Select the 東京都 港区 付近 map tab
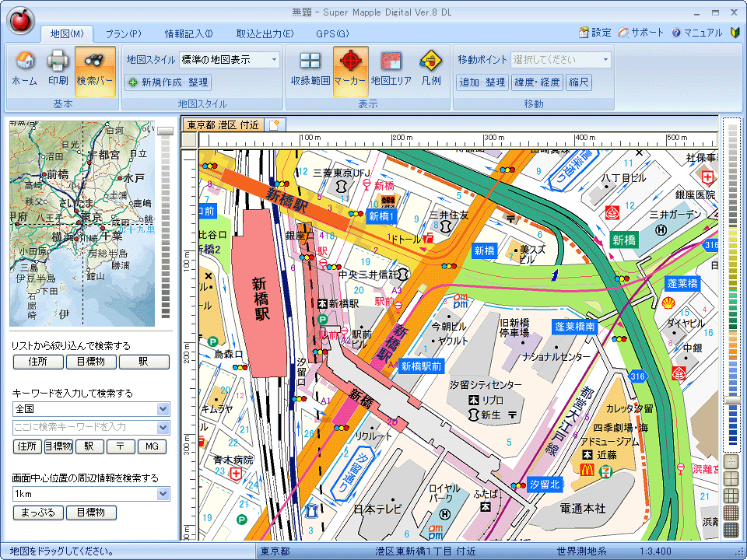The width and height of the screenshot is (747, 560). (x=223, y=124)
